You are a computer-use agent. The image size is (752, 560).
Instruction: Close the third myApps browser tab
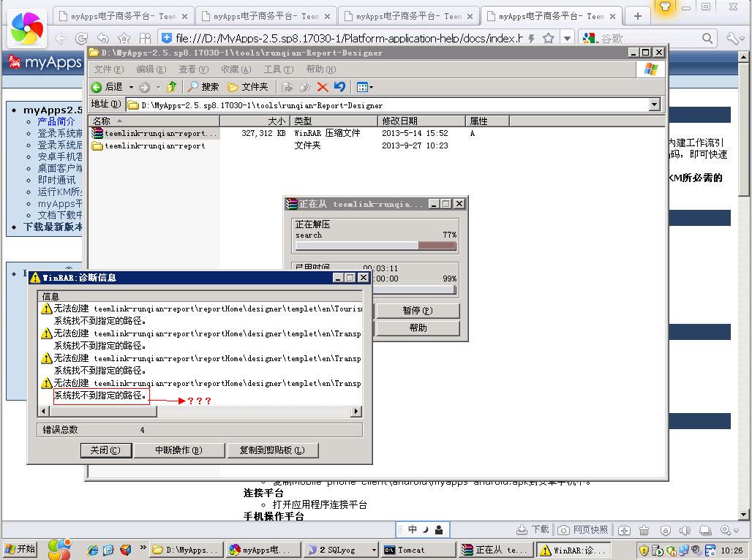click(x=470, y=16)
